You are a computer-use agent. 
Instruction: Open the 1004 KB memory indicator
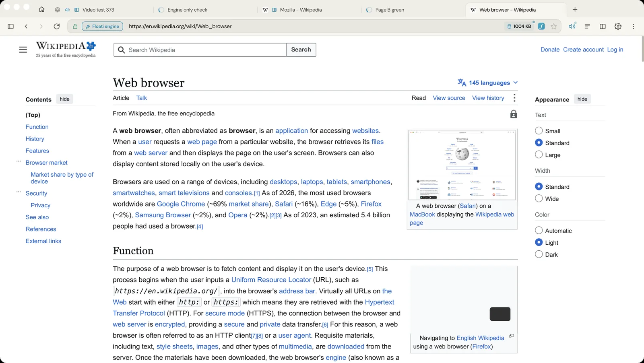(519, 26)
